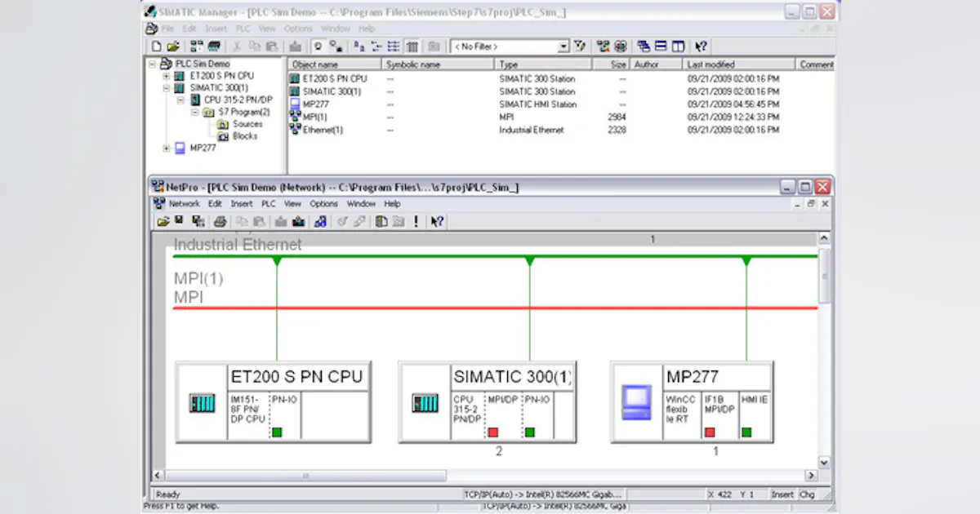Sort by Last modified column header
This screenshot has height=514, width=980.
click(739, 64)
